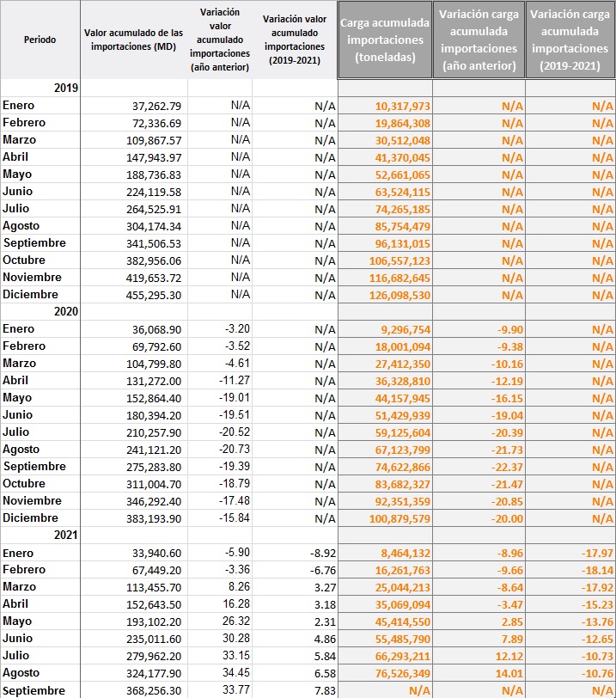This screenshot has width=616, height=698.
Task: Select cargo variation cell -10.76
Action: [x=570, y=673]
